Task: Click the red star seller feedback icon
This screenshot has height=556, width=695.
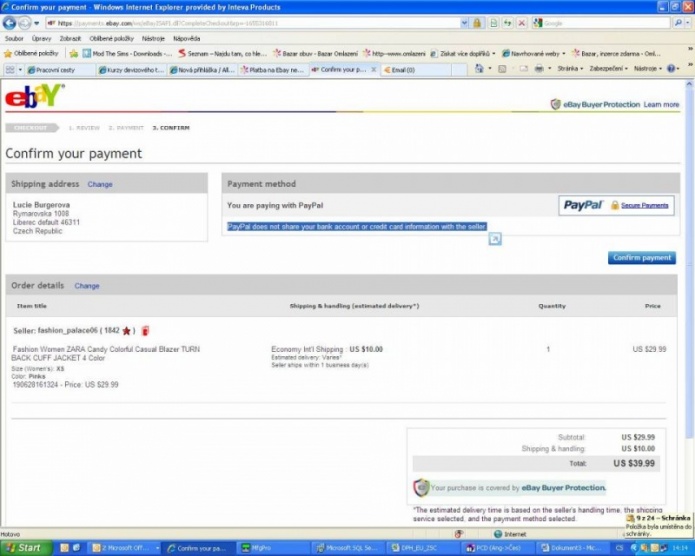Action: click(x=127, y=330)
